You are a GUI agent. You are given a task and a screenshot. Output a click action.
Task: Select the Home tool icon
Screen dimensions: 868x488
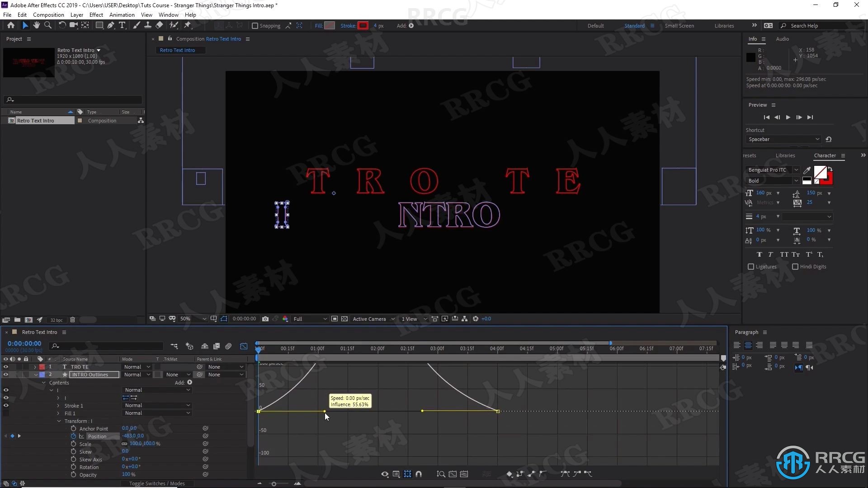click(11, 26)
